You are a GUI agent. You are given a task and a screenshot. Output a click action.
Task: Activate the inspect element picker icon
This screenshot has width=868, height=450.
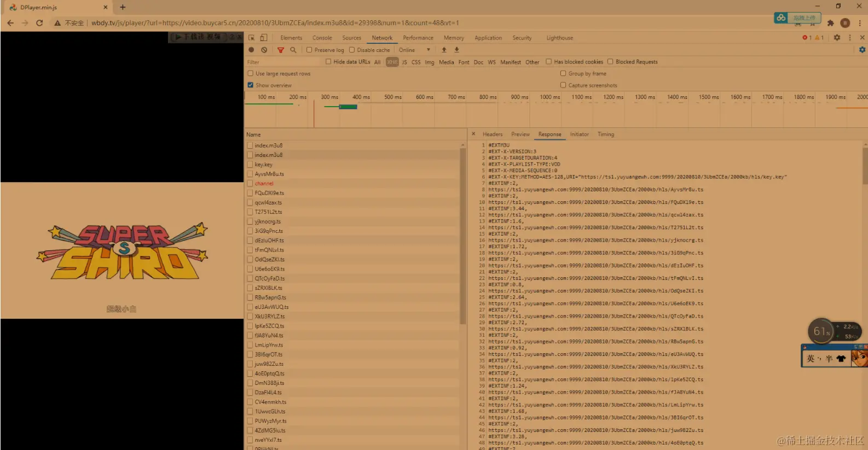251,38
